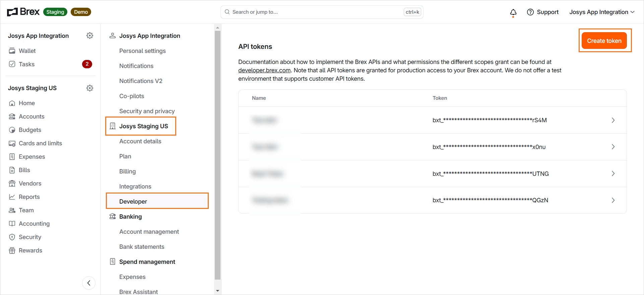
Task: Open Tasks with 2 pending badge
Action: 50,64
